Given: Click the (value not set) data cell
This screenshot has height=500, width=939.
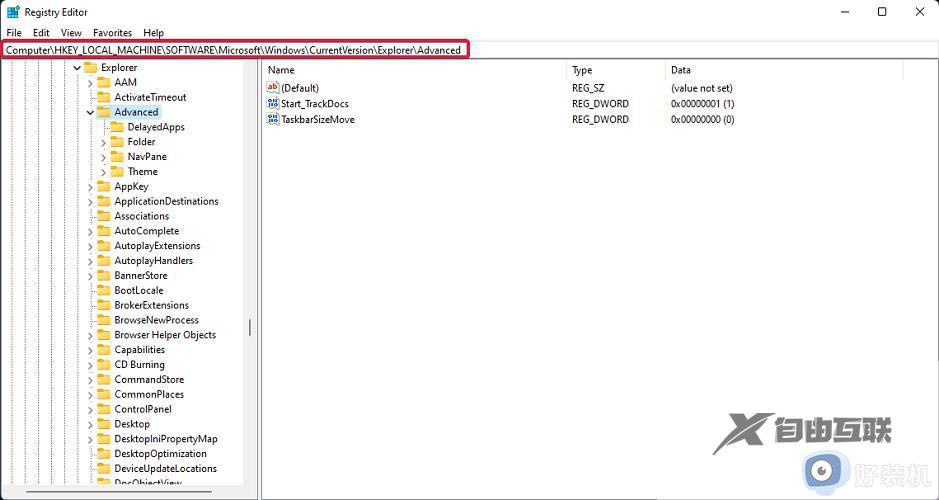Looking at the screenshot, I should click(x=702, y=88).
